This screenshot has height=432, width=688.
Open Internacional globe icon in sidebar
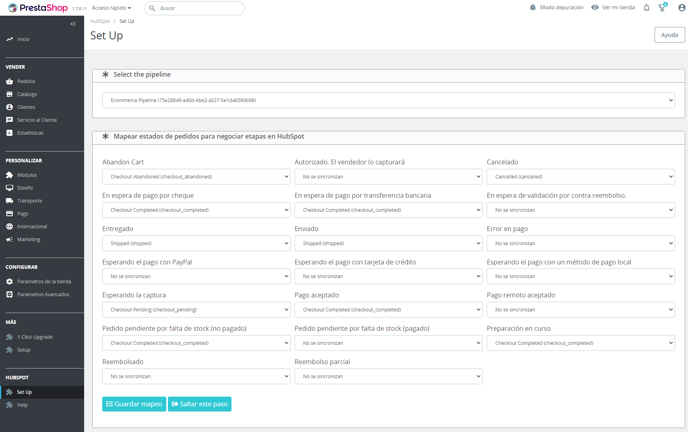(x=9, y=226)
